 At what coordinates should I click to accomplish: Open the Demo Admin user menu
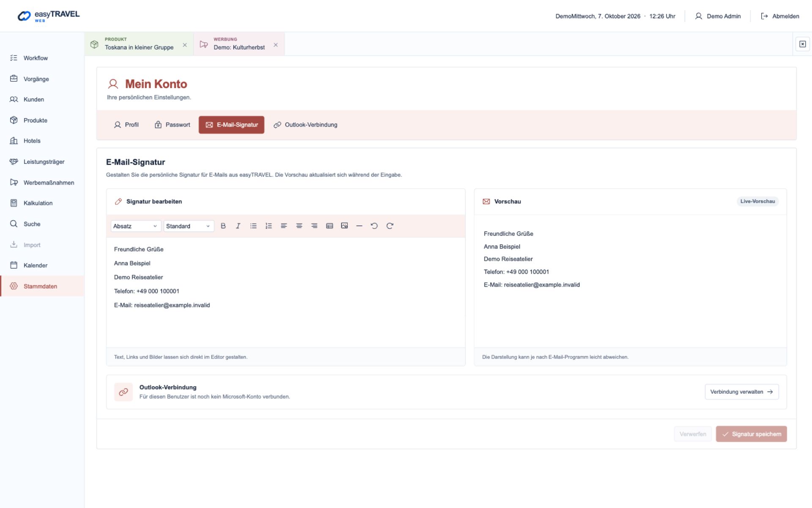pyautogui.click(x=718, y=16)
